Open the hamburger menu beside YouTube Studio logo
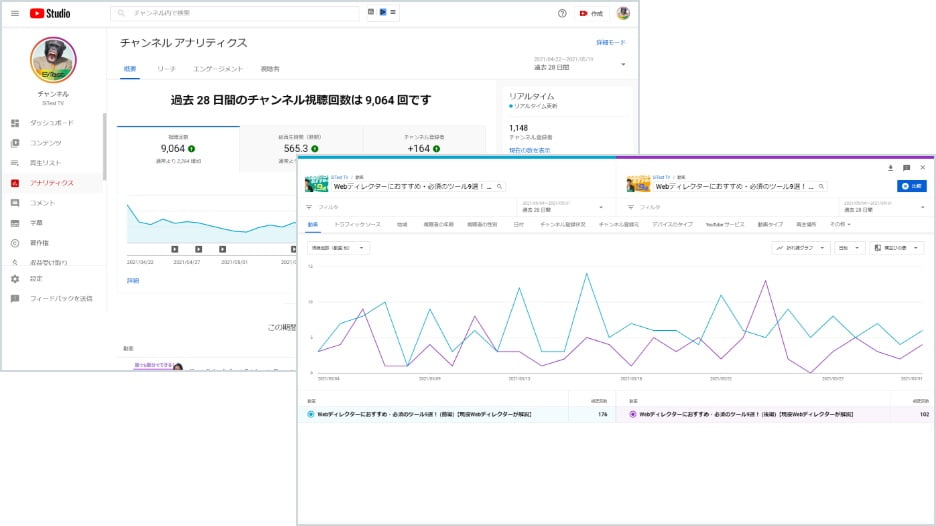Image resolution: width=936 pixels, height=526 pixels. (15, 13)
